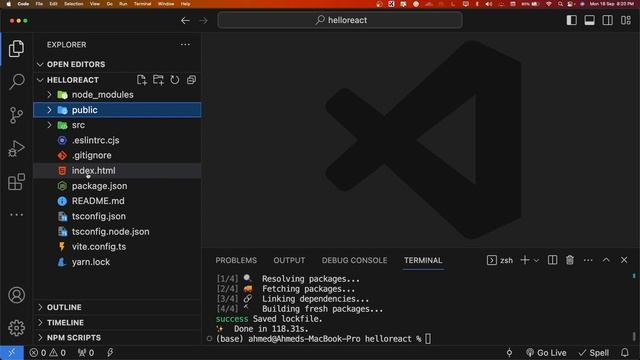Viewport: 640px width, 360px height.
Task: Open the Search view icon
Action: click(x=16, y=82)
